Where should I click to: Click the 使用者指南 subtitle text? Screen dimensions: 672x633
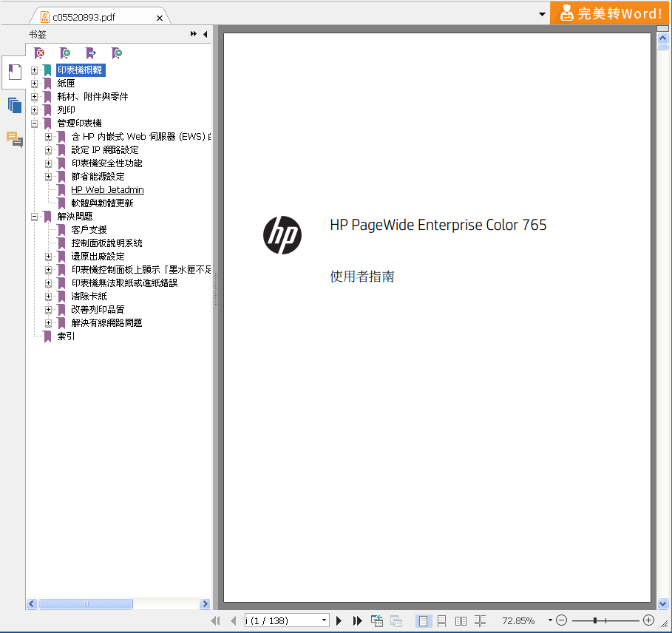click(362, 277)
